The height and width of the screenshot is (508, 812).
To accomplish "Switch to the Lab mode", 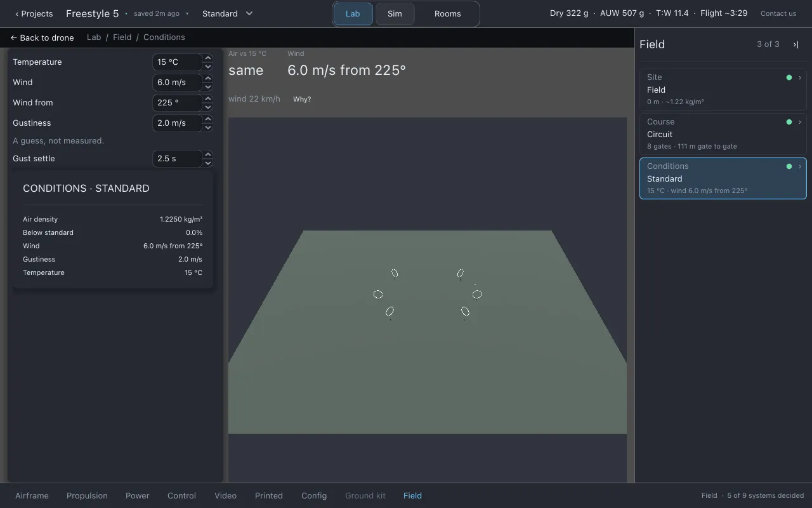I will [353, 13].
